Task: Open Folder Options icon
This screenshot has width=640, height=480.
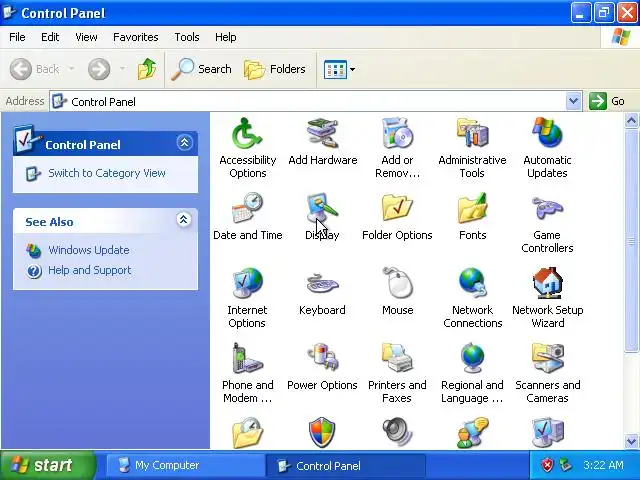Action: pyautogui.click(x=397, y=208)
